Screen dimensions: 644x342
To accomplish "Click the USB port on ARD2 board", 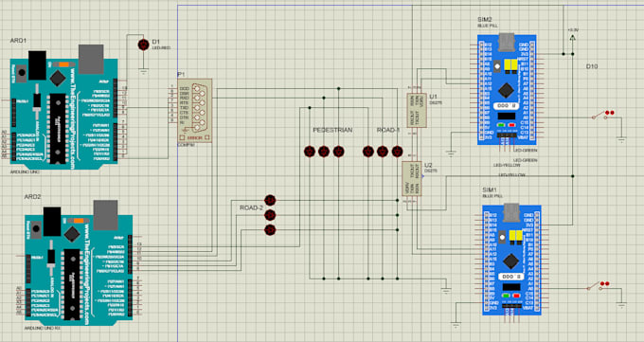I will pos(105,215).
